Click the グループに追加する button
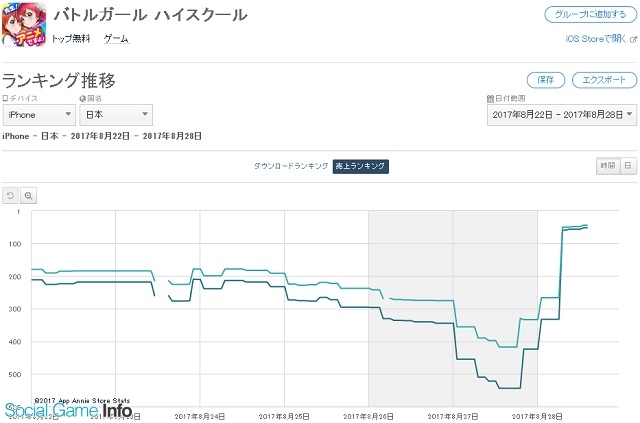This screenshot has height=423, width=640. [x=591, y=15]
